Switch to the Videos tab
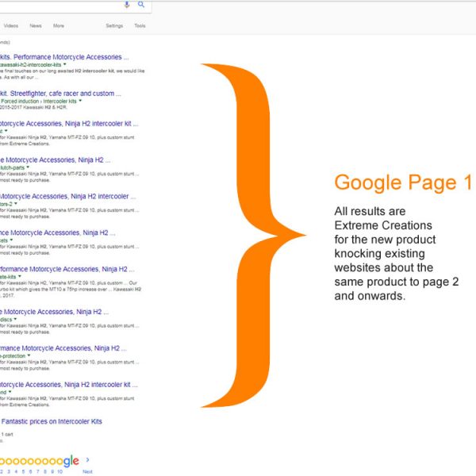 (x=11, y=25)
